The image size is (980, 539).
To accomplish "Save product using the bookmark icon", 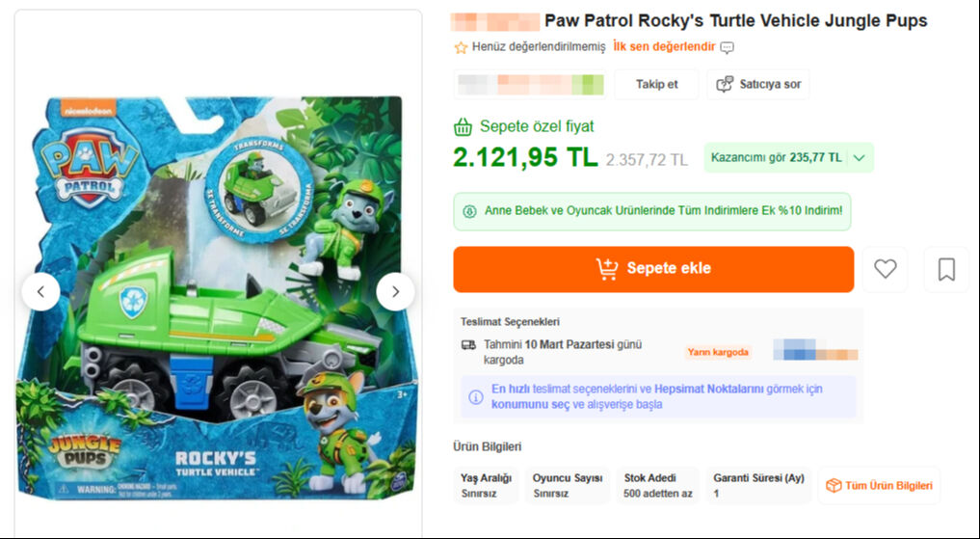I will [x=946, y=269].
